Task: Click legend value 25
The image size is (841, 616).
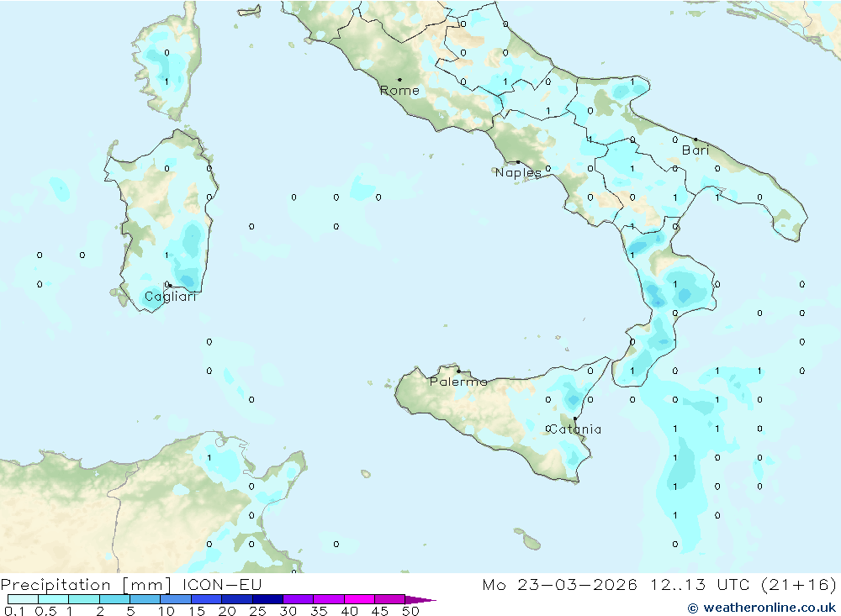Action: pyautogui.click(x=258, y=611)
